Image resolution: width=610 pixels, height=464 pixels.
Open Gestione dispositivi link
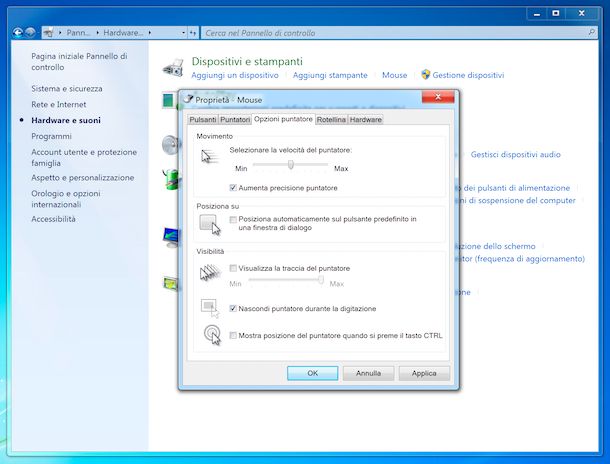468,75
